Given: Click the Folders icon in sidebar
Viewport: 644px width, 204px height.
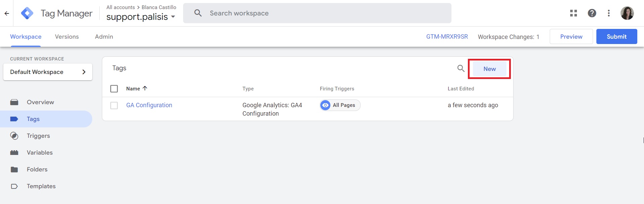Looking at the screenshot, I should (x=14, y=169).
